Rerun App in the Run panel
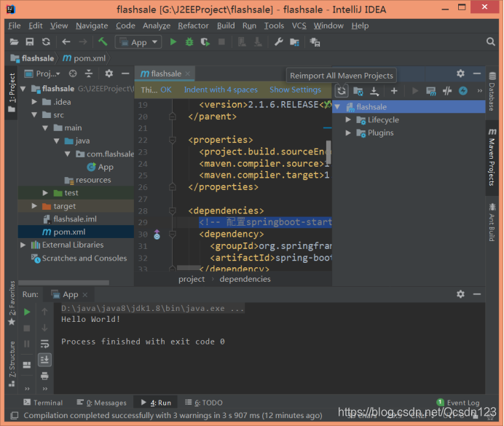 coord(27,312)
